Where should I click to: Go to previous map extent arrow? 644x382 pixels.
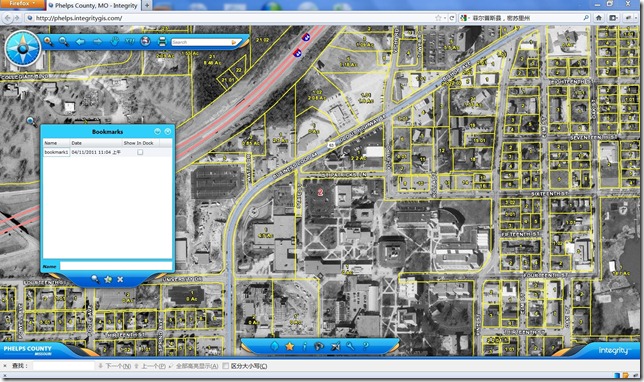pos(80,41)
